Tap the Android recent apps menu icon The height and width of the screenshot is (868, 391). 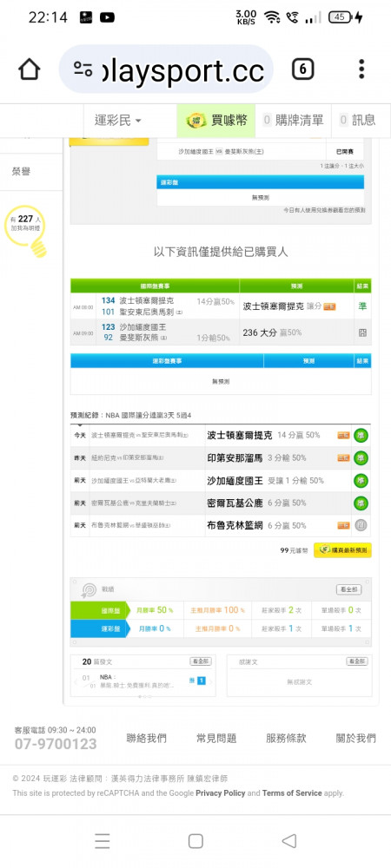pos(102,841)
